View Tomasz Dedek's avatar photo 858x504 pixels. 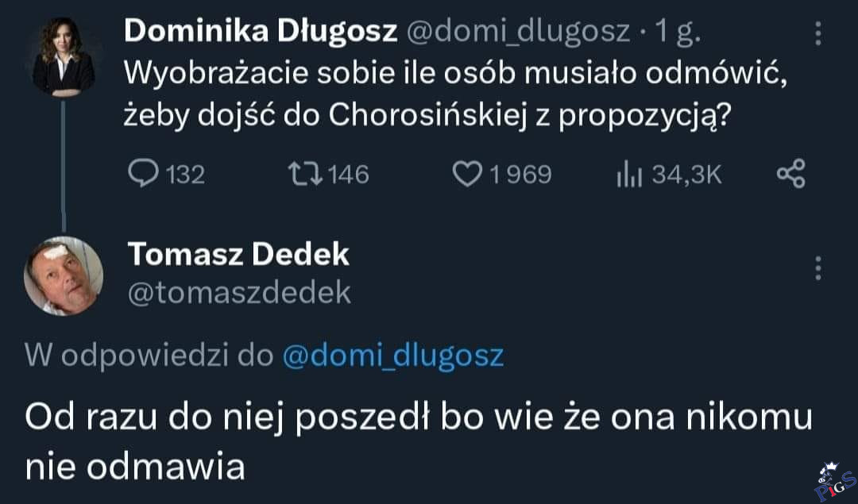point(64,276)
